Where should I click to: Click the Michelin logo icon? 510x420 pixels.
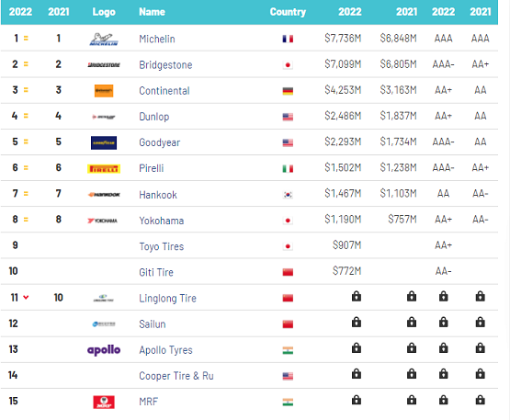(104, 40)
